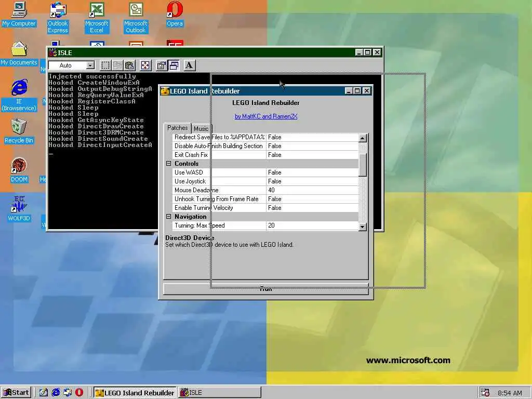Collapse the Navigation property group
Screen dimensions: 532x399
pos(169,217)
